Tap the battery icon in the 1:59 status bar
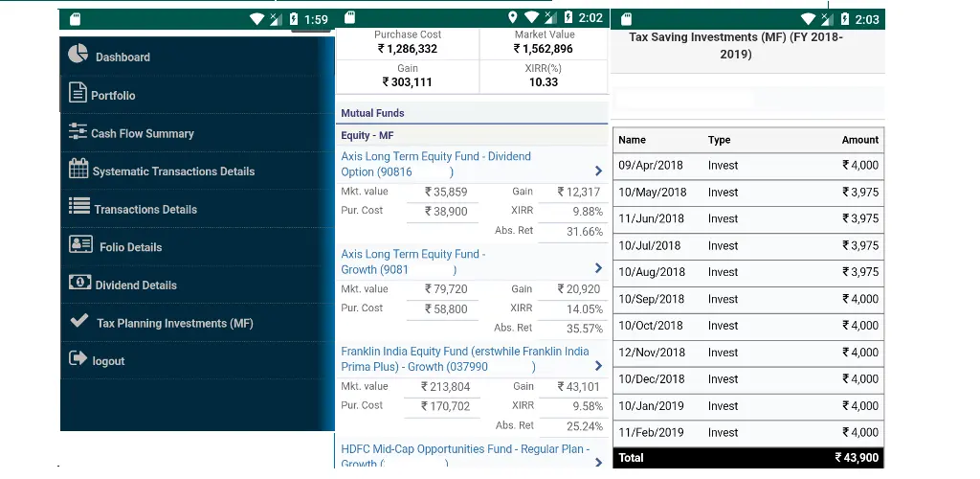Image resolution: width=980 pixels, height=479 pixels. pos(294,19)
